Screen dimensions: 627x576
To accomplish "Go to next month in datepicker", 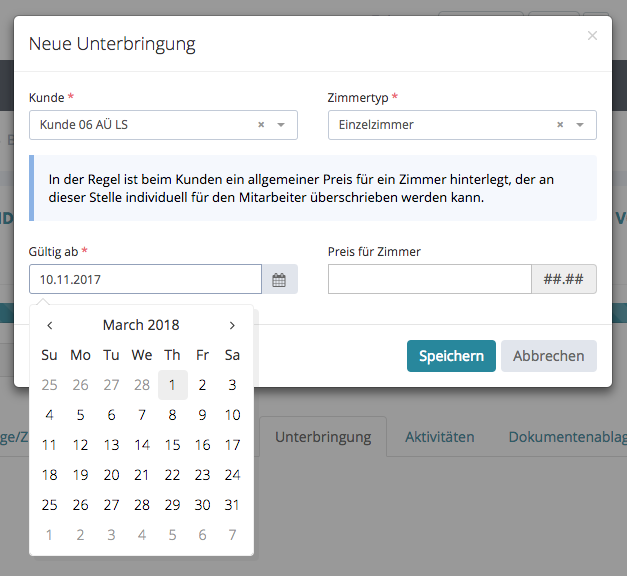I will 232,325.
